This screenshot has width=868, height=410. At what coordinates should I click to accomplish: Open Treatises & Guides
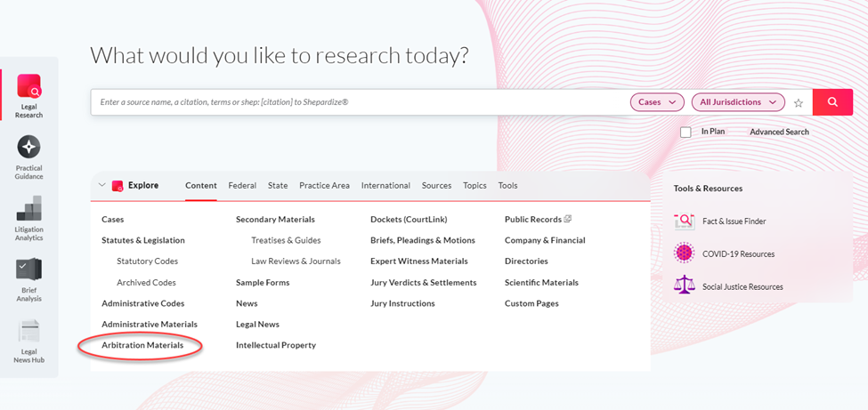286,241
